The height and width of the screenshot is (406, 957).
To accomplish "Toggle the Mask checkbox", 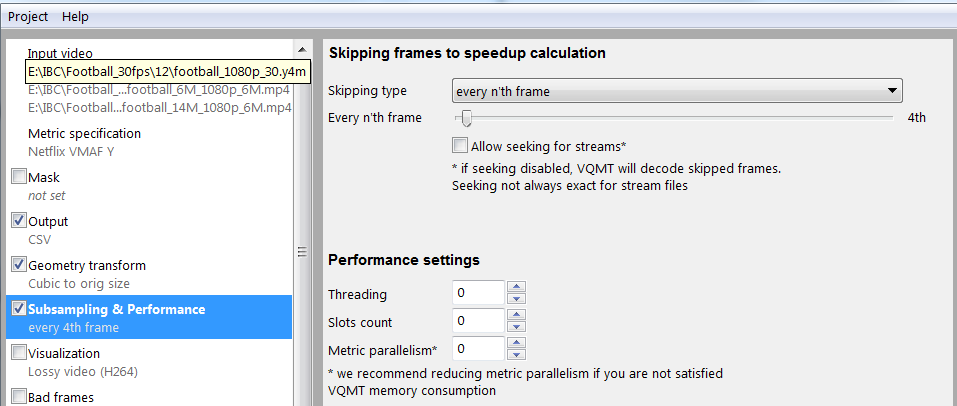I will [x=19, y=177].
